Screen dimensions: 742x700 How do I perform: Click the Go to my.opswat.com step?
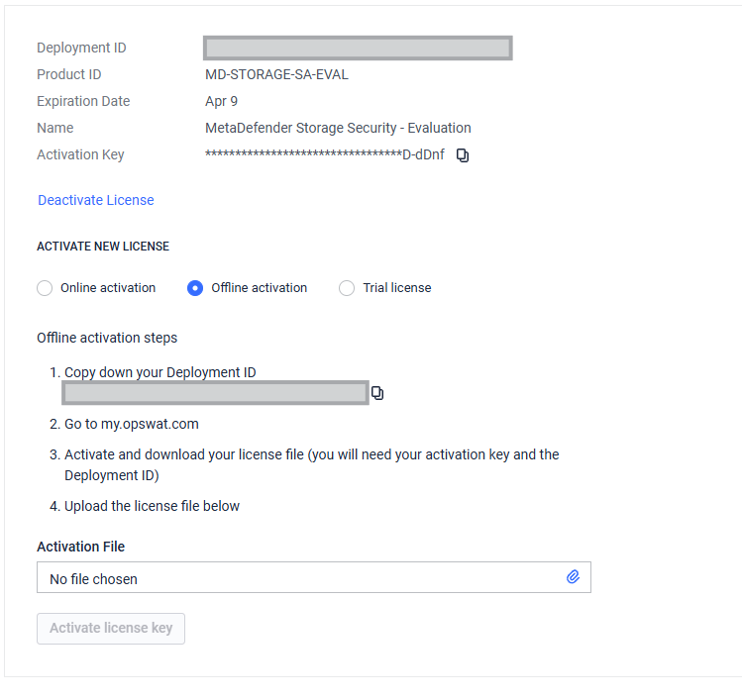click(132, 424)
